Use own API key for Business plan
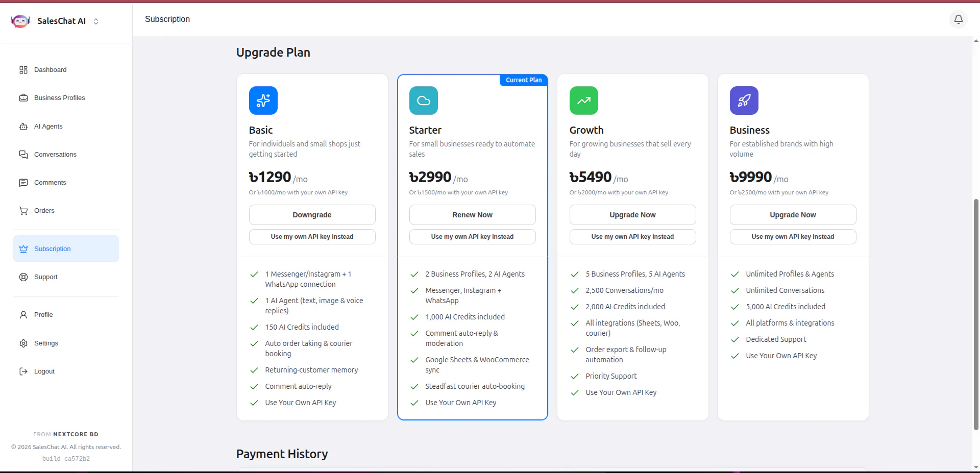 (x=793, y=237)
